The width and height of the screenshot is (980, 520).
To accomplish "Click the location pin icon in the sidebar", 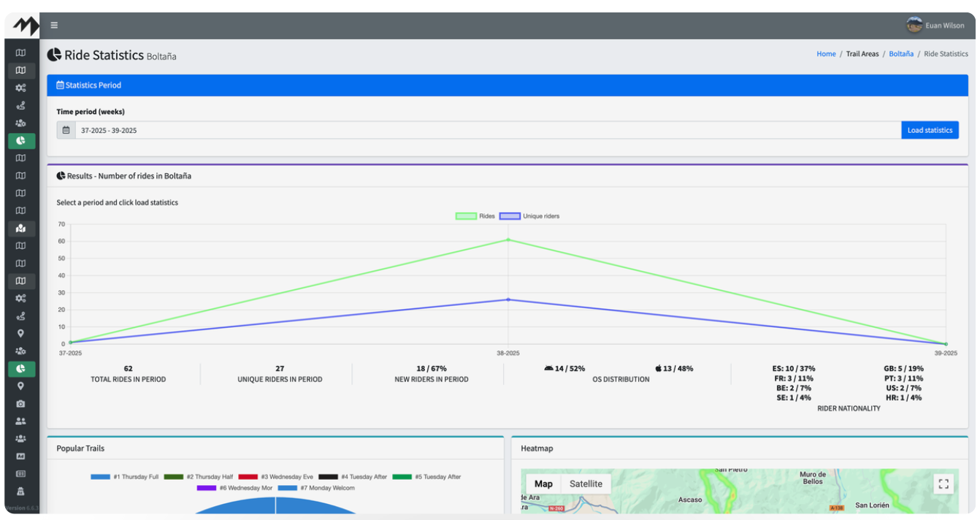I will pyautogui.click(x=22, y=333).
